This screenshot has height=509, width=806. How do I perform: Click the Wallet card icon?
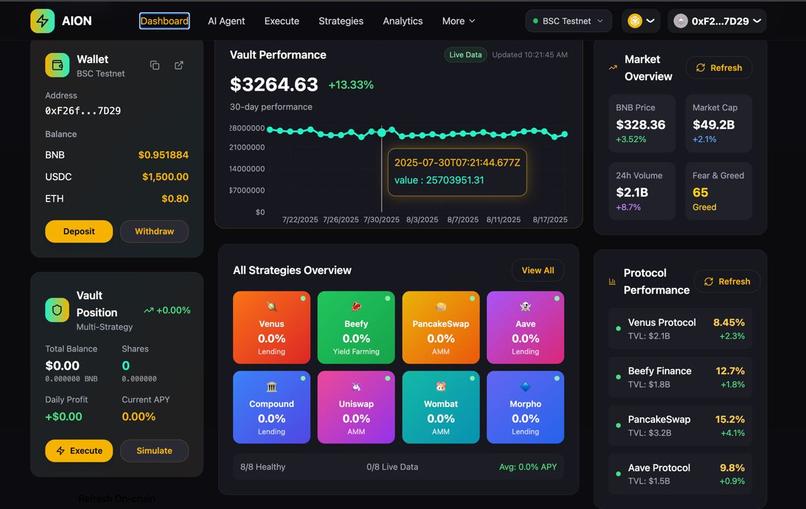(x=57, y=65)
